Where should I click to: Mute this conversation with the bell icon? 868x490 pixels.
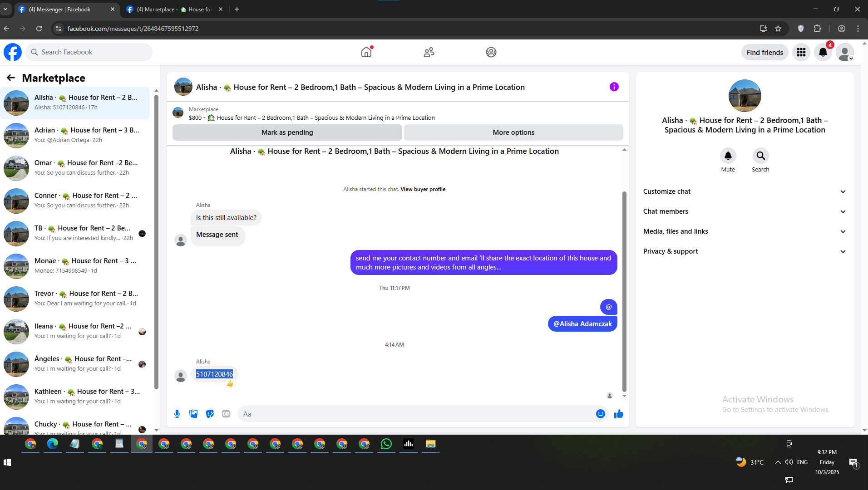click(728, 156)
